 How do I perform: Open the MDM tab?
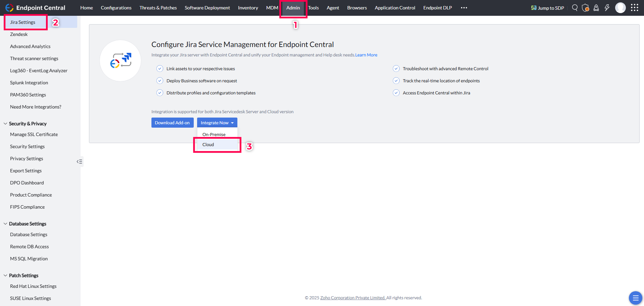pos(272,8)
